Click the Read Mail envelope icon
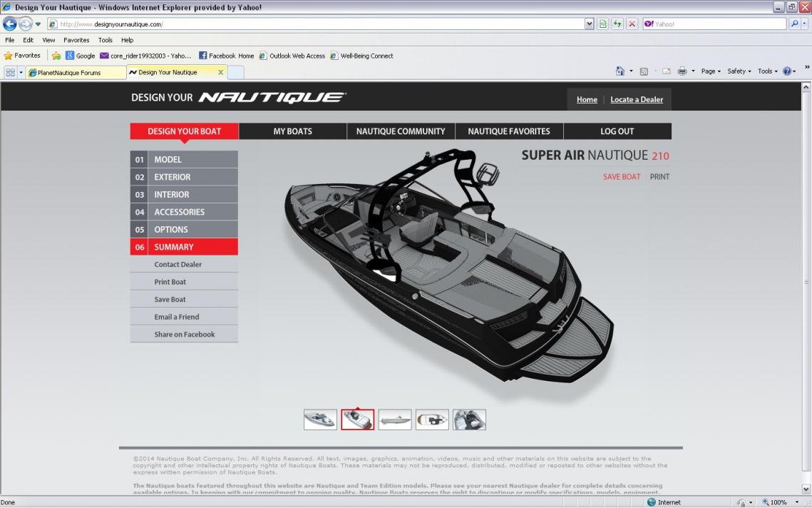This screenshot has height=508, width=812. [x=667, y=71]
